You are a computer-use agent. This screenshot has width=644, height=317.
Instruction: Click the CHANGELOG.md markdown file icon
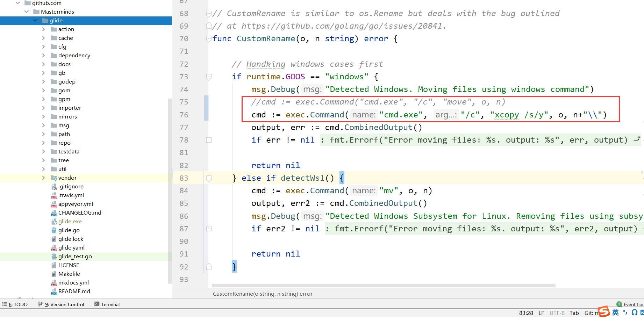(54, 213)
